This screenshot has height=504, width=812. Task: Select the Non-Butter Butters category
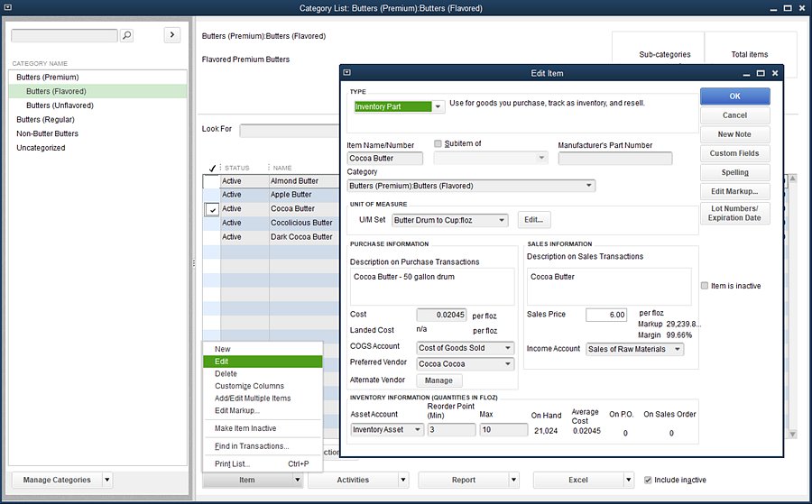pyautogui.click(x=47, y=133)
